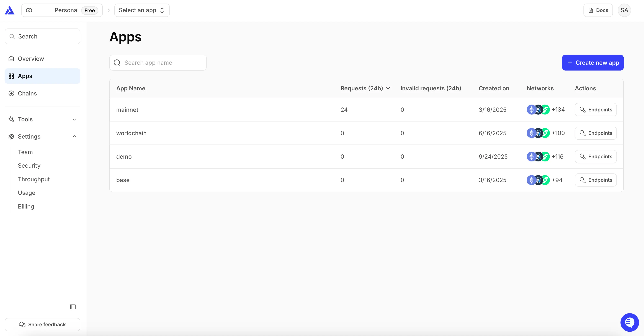Open the Personal Free team switcher
The image size is (644, 336).
(x=62, y=10)
